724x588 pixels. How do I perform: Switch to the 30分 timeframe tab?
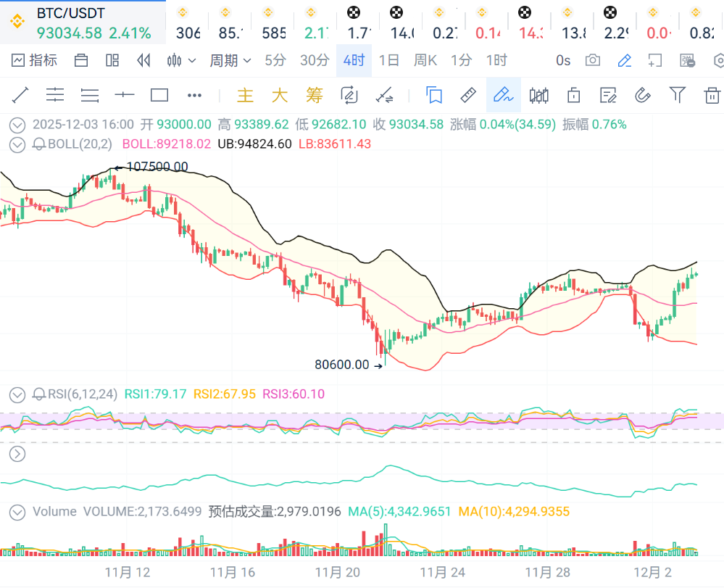(x=314, y=60)
